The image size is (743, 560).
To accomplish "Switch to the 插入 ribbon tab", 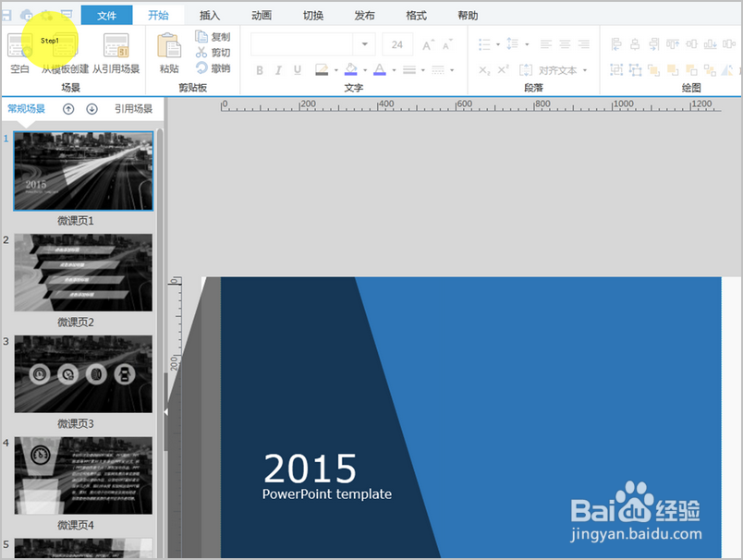I will click(x=210, y=16).
